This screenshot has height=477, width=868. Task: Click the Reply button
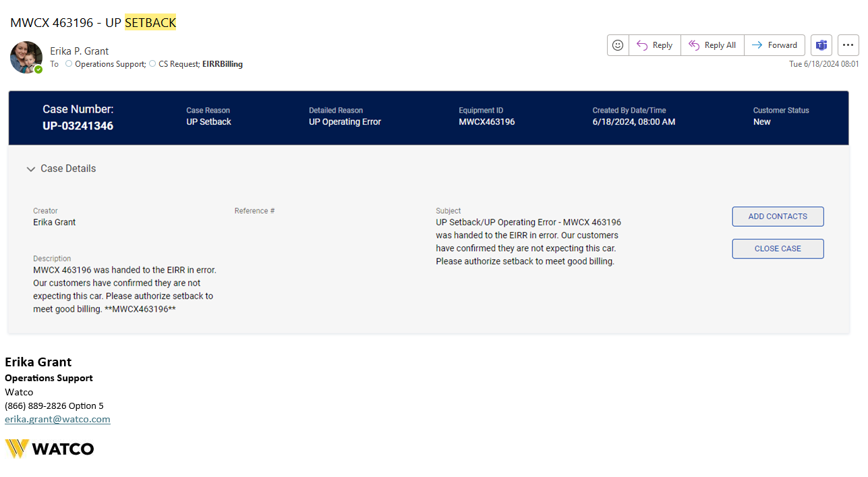(x=655, y=45)
